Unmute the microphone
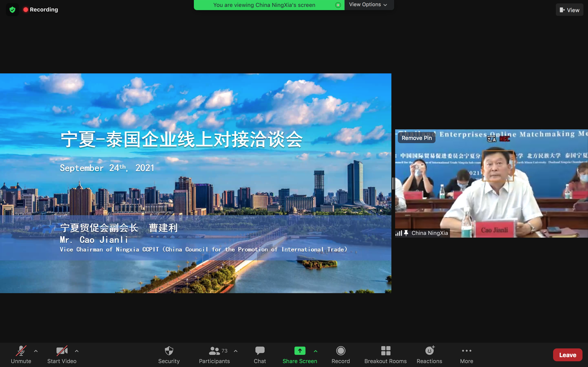The height and width of the screenshot is (367, 588). tap(21, 354)
